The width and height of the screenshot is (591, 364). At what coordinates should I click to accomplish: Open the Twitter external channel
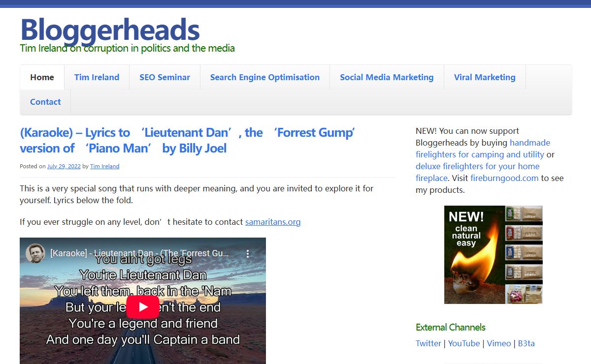(x=428, y=343)
